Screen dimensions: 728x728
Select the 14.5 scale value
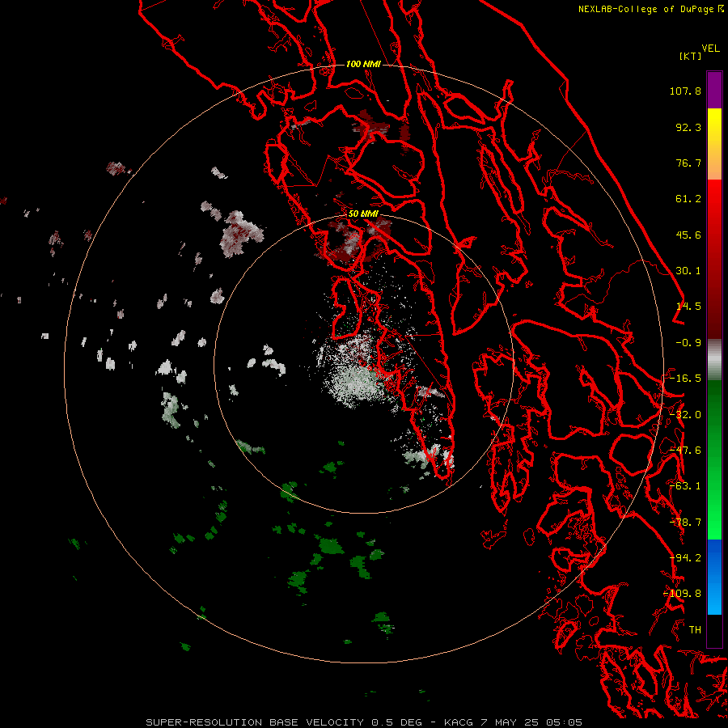pos(688,307)
